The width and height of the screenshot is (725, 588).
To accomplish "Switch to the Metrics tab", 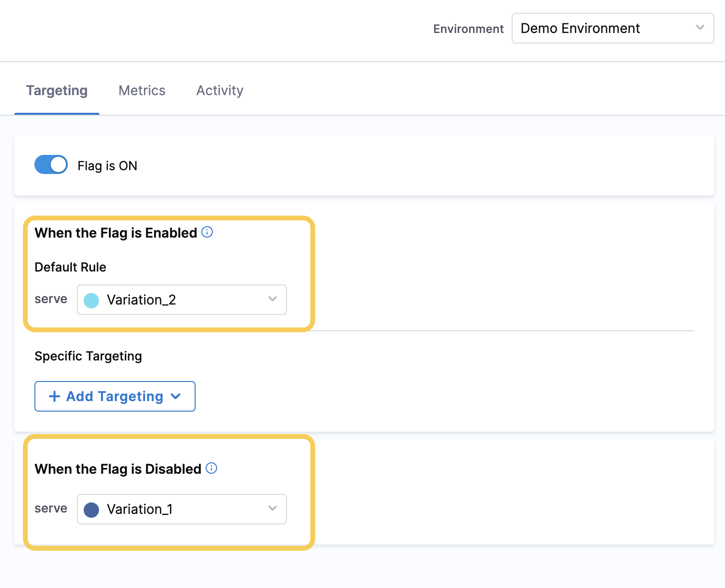I will [142, 90].
